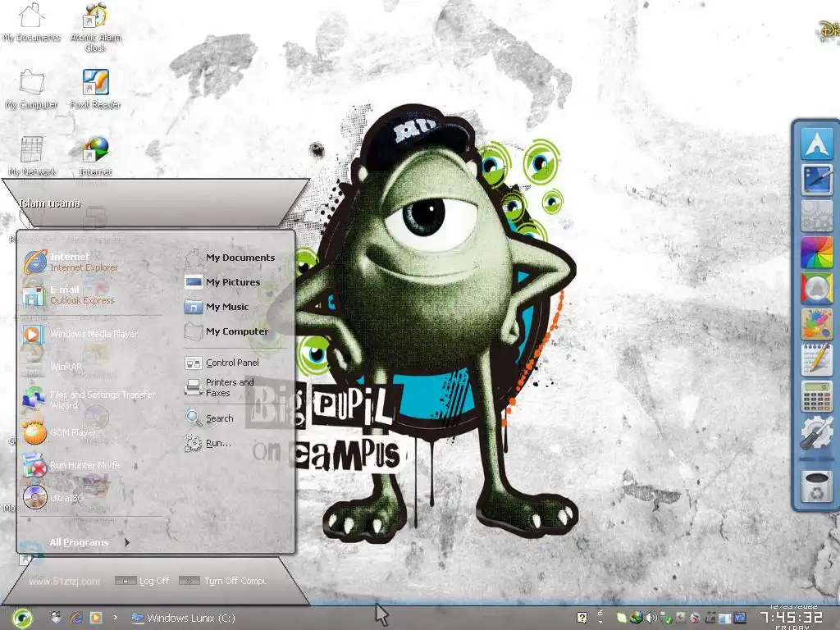Expand All Programs submenu
Image resolution: width=840 pixels, height=630 pixels.
[89, 543]
